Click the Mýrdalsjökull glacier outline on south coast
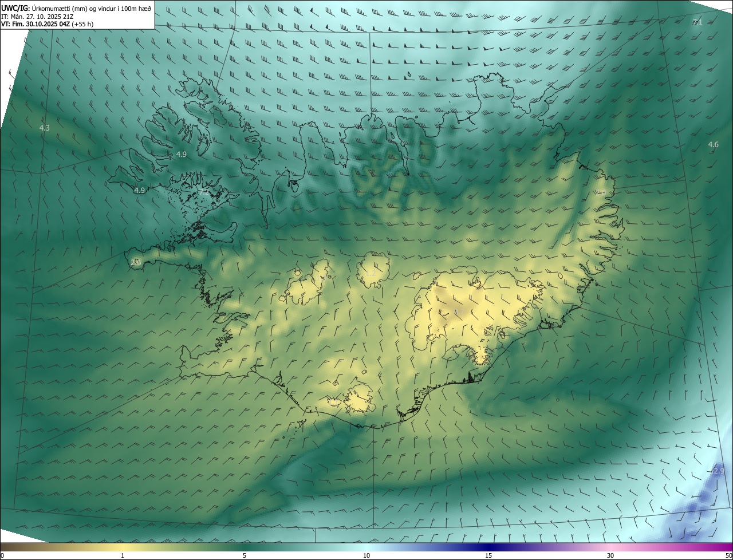733x560 pixels. [358, 399]
